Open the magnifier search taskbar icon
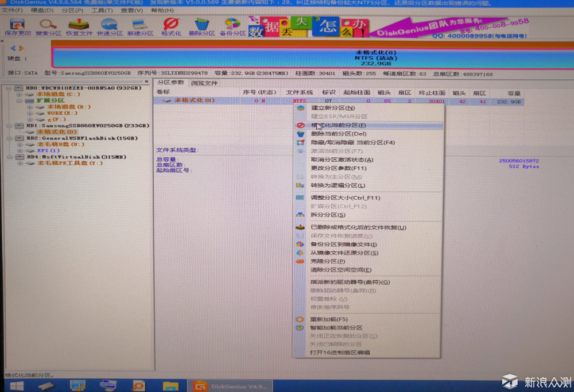 click(139, 386)
